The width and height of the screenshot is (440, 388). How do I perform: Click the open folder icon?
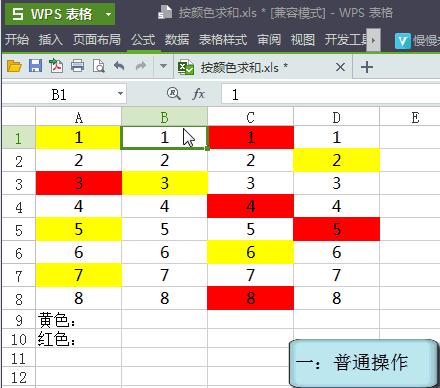[x=14, y=66]
